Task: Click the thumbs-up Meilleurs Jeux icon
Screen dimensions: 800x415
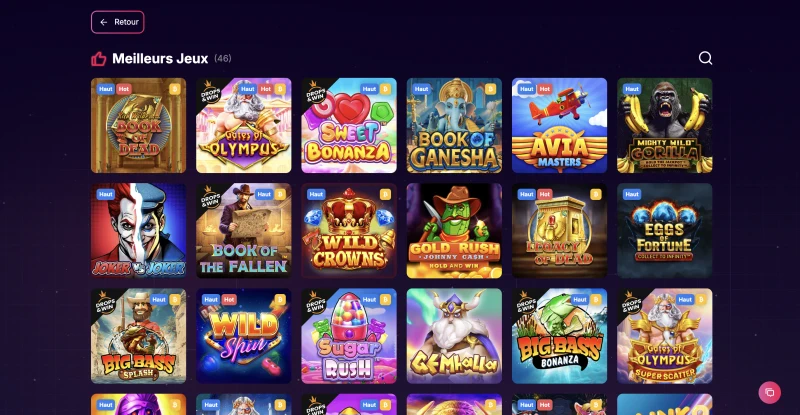Action: [98, 59]
